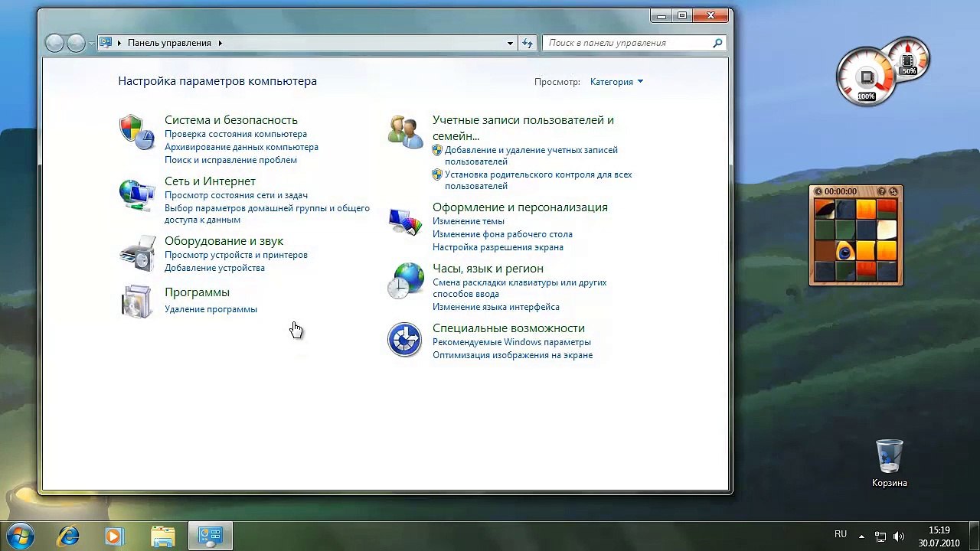Open Windows Explorer folder on the taskbar

pos(162,536)
